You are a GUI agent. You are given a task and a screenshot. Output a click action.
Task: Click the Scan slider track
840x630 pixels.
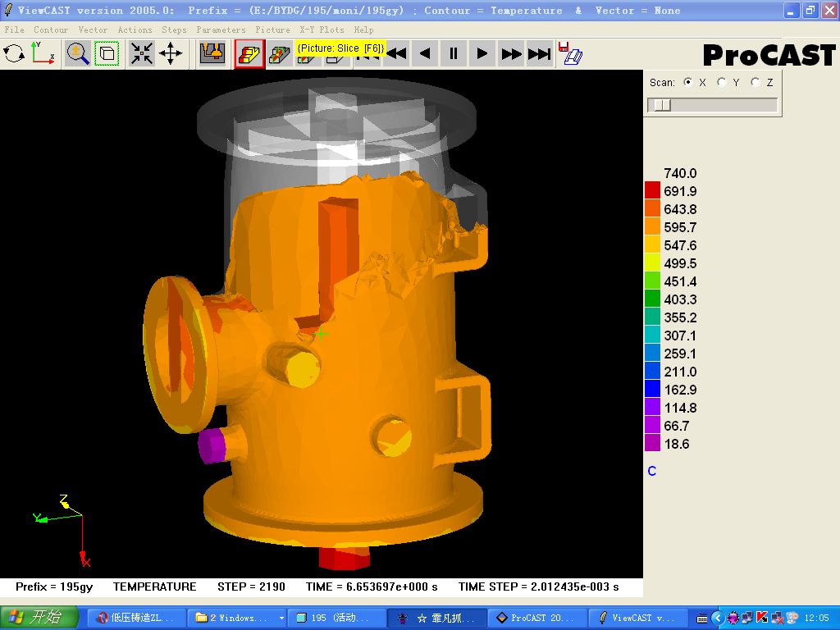coord(713,105)
